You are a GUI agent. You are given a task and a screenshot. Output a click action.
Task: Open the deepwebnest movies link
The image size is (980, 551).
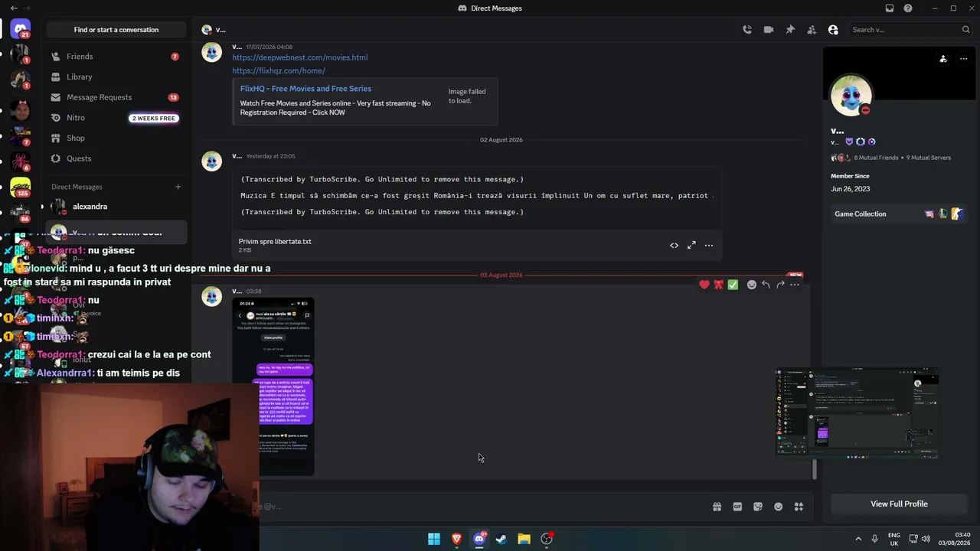[x=300, y=57]
